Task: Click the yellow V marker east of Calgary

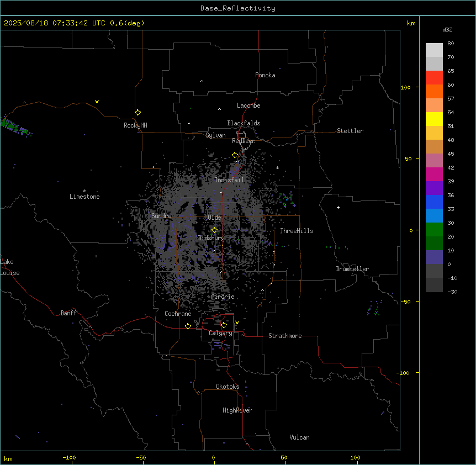Action: [x=237, y=323]
